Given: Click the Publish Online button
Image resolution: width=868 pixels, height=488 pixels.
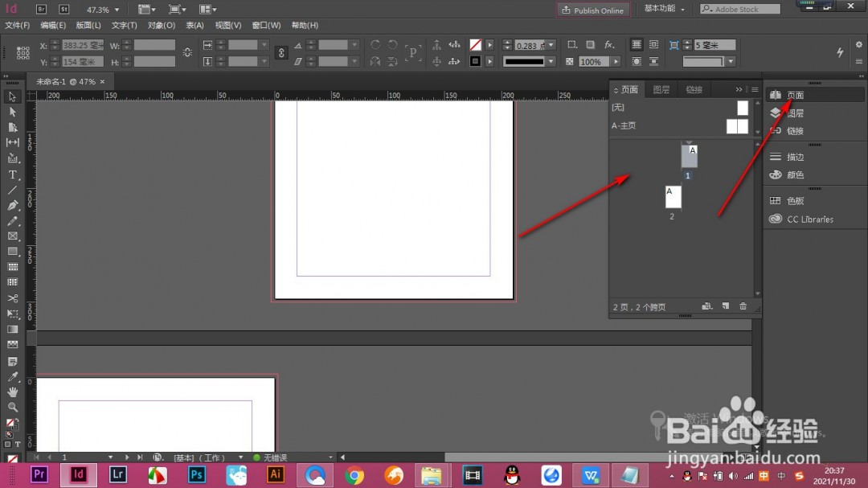Looking at the screenshot, I should [593, 10].
